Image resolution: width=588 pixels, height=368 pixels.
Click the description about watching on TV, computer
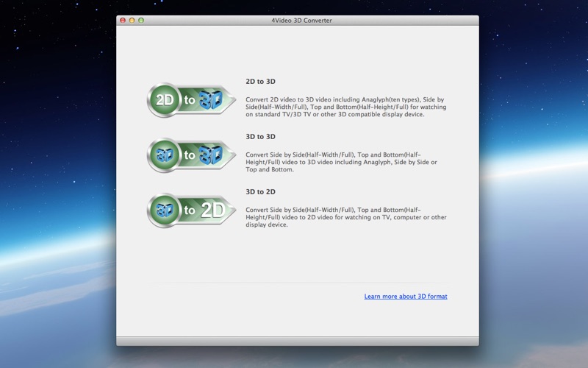pyautogui.click(x=346, y=217)
